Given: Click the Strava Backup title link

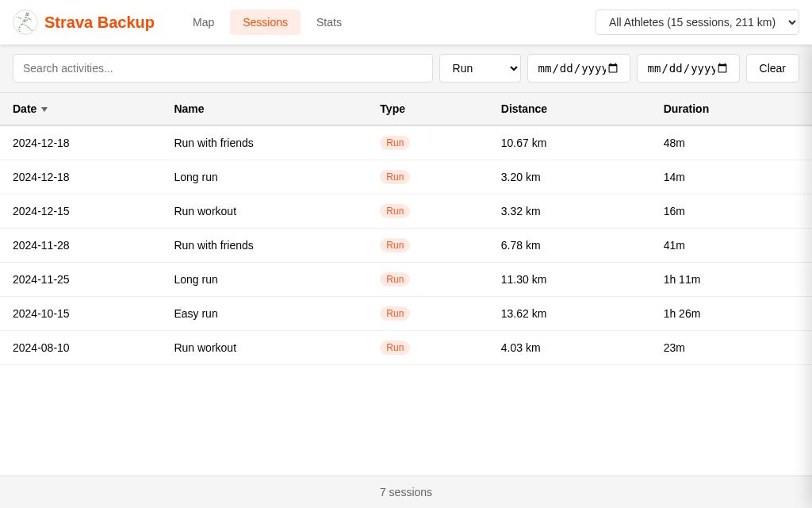Looking at the screenshot, I should click(x=99, y=22).
